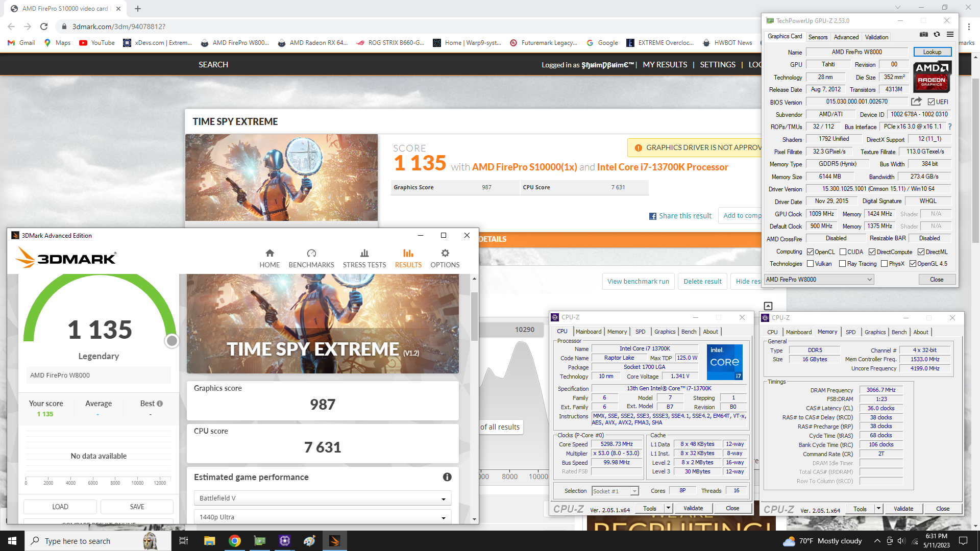Image resolution: width=980 pixels, height=551 pixels.
Task: Click the Estimated game performance info icon
Action: [x=447, y=477]
